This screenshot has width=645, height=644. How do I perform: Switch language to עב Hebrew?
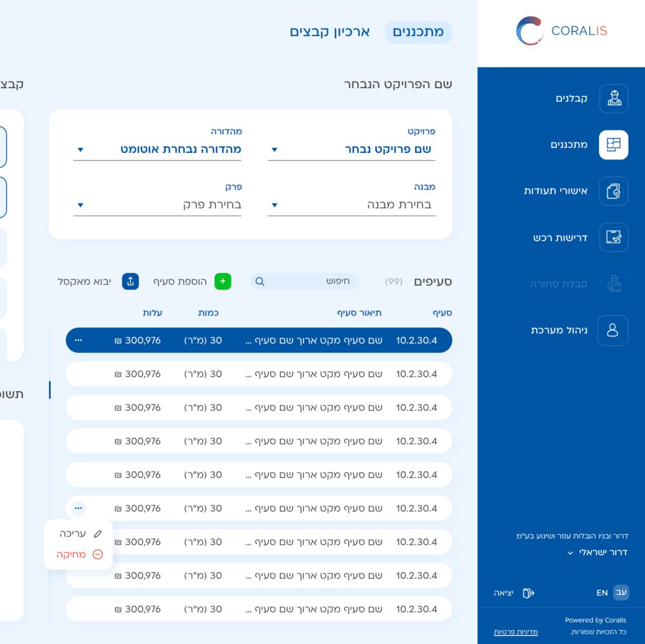tap(621, 593)
